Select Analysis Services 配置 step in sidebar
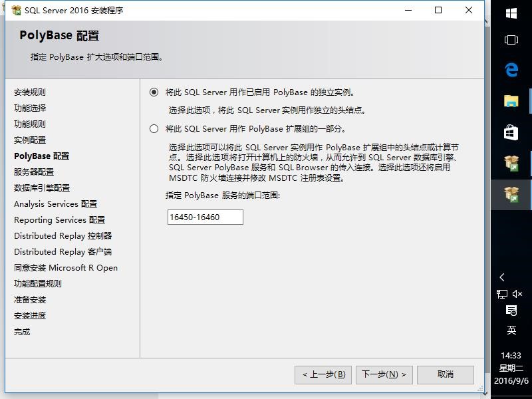 click(x=55, y=203)
